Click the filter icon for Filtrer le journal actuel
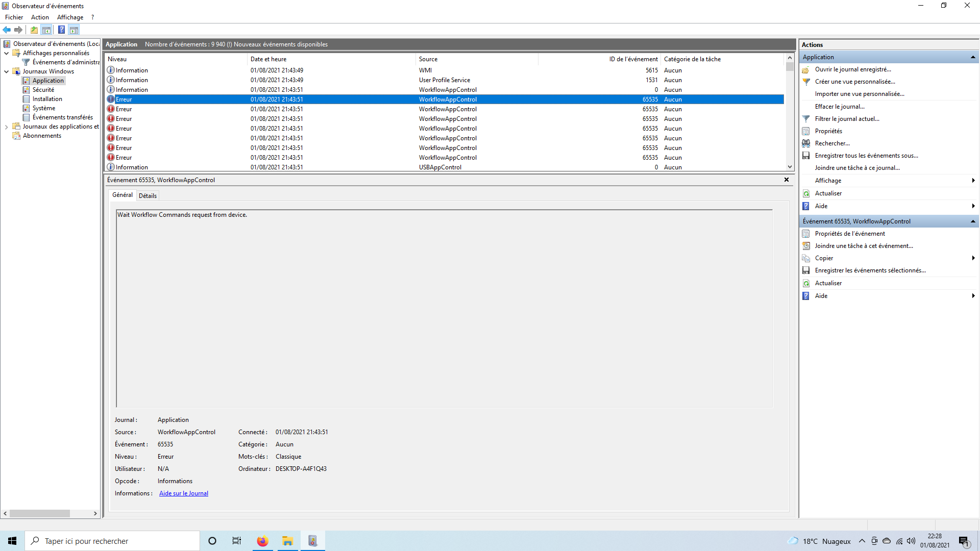This screenshot has width=980, height=551. coord(806,119)
